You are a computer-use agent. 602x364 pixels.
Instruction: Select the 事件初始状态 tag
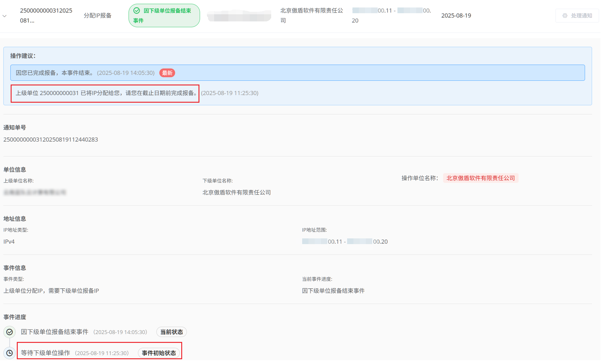coord(159,353)
